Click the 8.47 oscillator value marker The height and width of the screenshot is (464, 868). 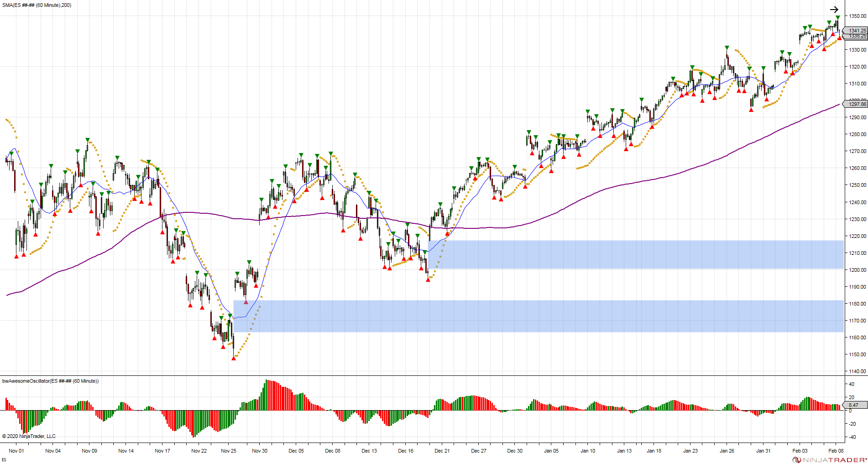[856, 405]
